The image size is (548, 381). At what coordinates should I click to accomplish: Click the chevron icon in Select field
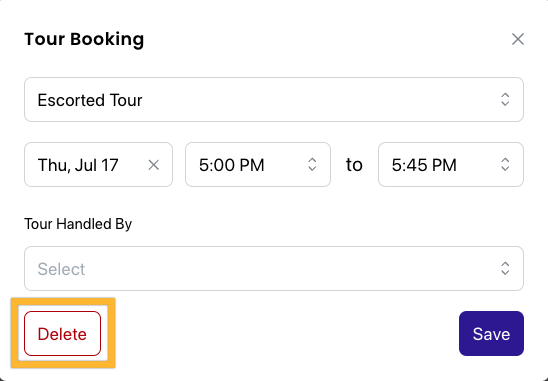click(x=505, y=268)
